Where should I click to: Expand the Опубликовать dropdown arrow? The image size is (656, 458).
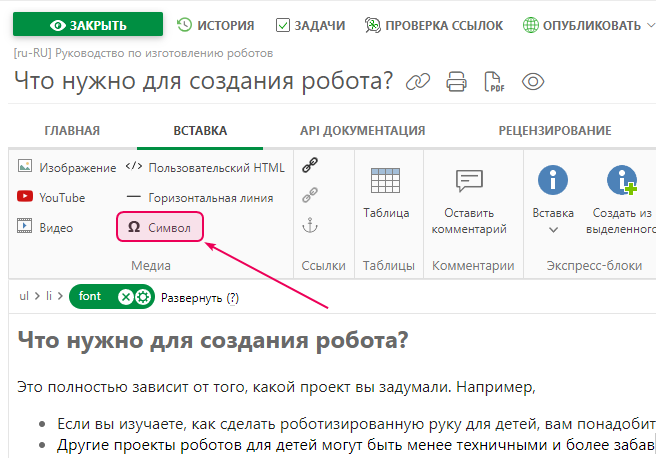[x=651, y=25]
